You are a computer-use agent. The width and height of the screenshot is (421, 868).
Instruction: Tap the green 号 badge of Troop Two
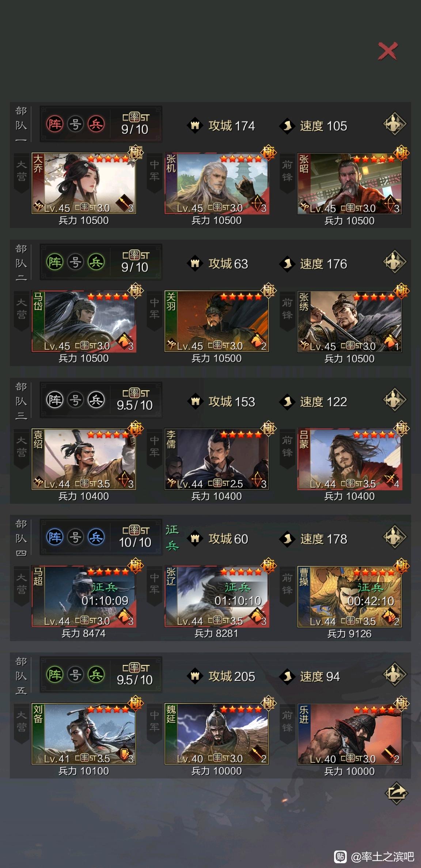coord(75,262)
